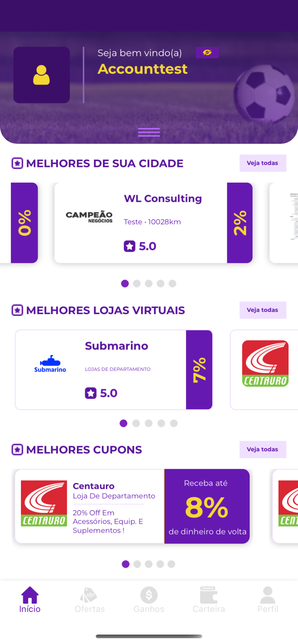298x644 pixels.
Task: Click the star badge beside MELHORES LOJAS VIRTUAIS
Action: (16, 310)
